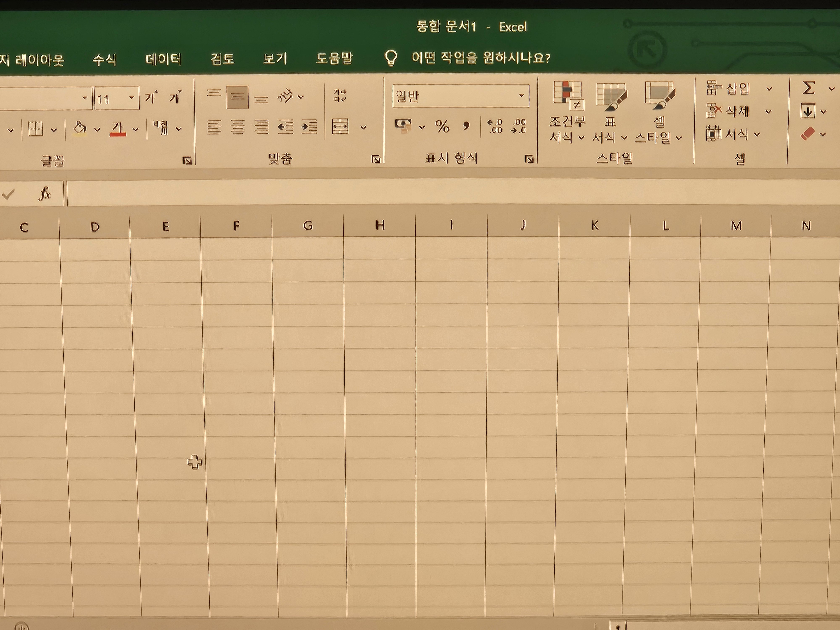Apply comma style format
840x630 pixels.
[x=466, y=126]
